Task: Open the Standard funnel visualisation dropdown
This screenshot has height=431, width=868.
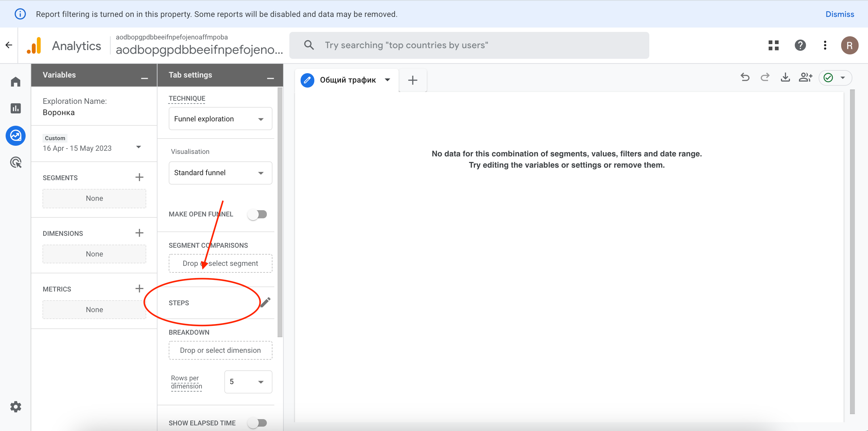Action: click(x=220, y=173)
